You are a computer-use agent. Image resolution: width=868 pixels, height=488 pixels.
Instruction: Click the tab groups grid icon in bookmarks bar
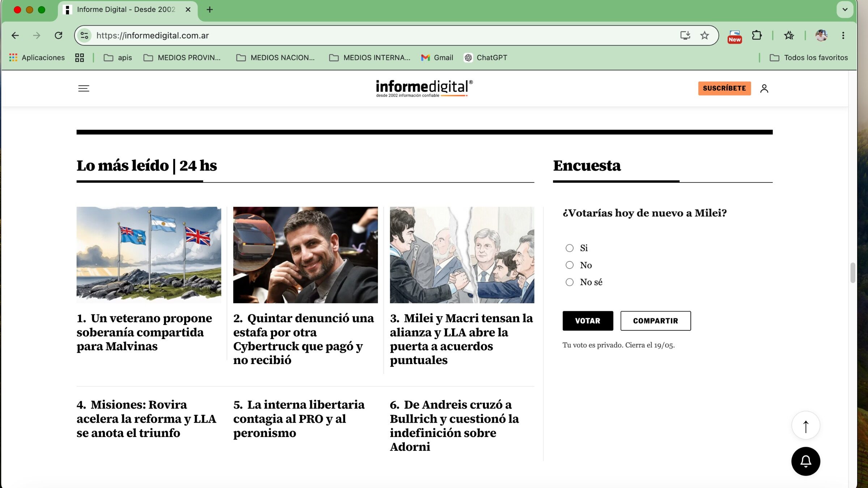80,57
